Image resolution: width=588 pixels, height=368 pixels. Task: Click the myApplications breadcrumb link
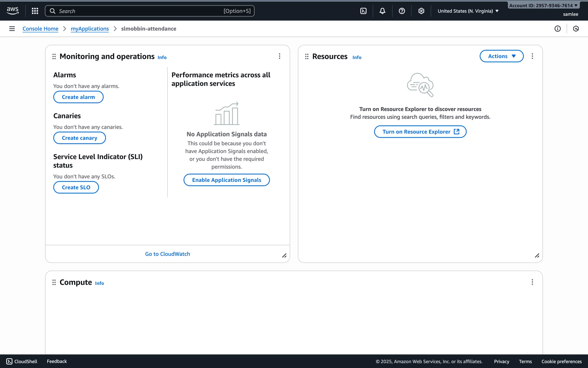[90, 29]
